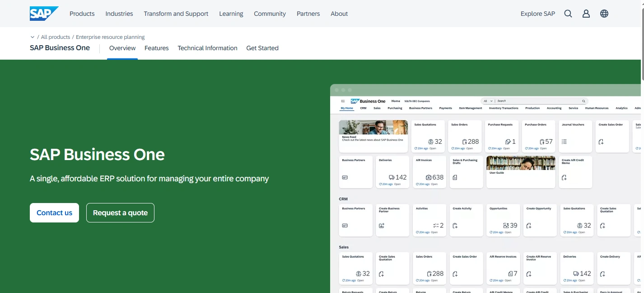Click the Purchase Requests tile in the product preview
The height and width of the screenshot is (293, 644).
tap(502, 136)
